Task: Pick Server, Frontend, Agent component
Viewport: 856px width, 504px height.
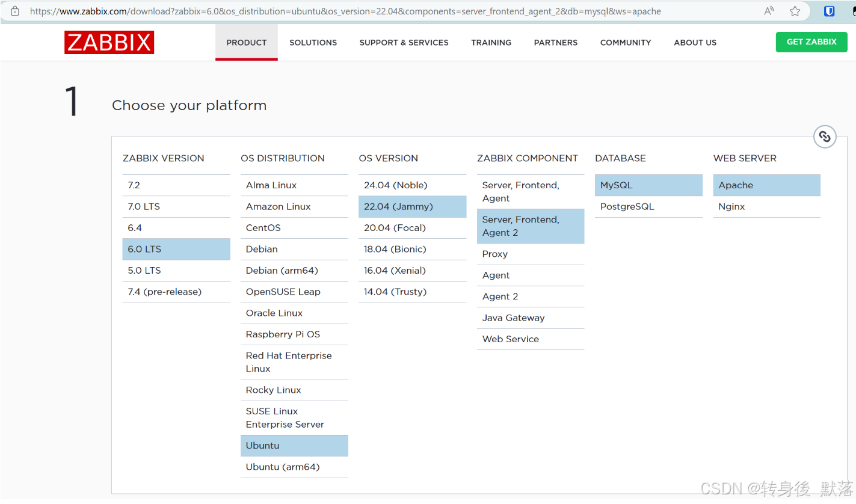Action: pos(531,192)
